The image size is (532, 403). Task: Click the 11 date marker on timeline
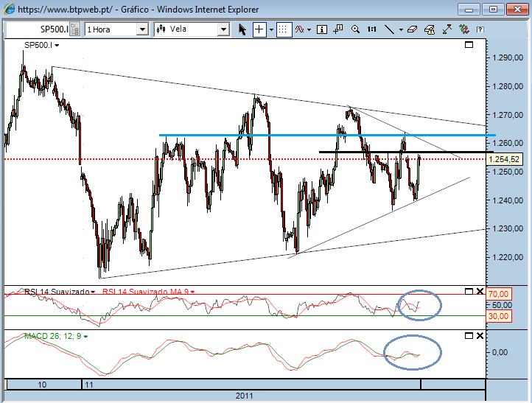click(89, 385)
